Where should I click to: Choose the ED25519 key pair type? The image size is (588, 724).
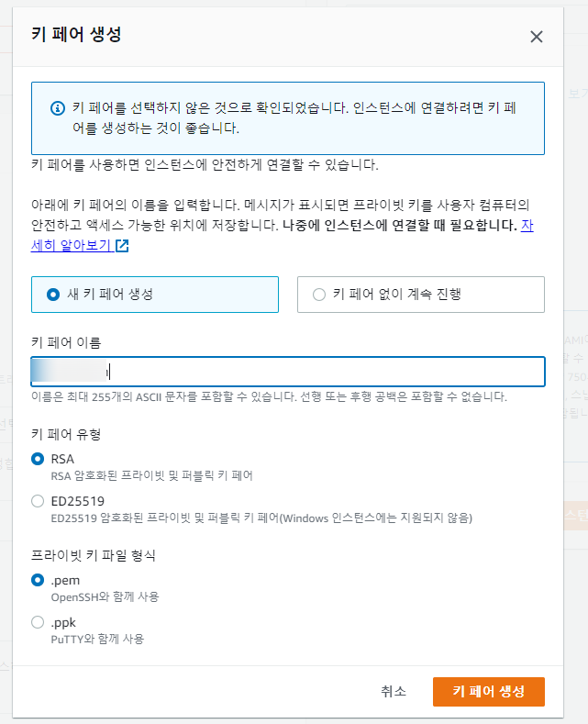(x=38, y=501)
